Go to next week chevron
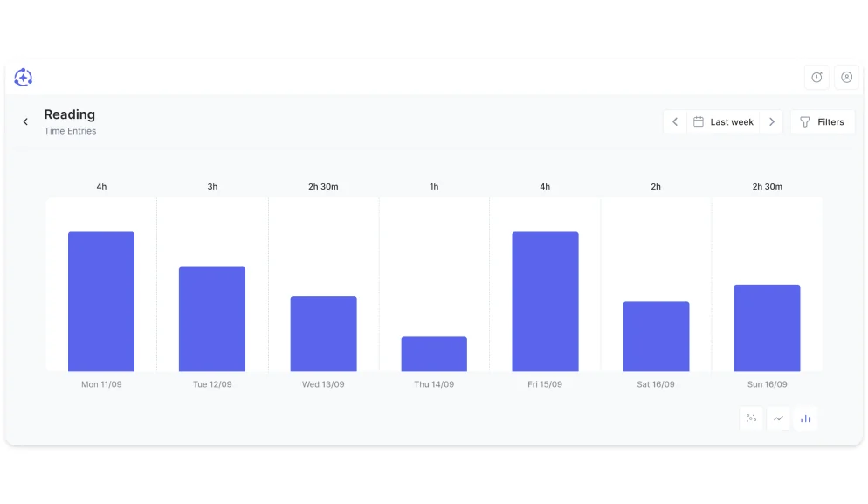The height and width of the screenshot is (504, 868). pos(771,122)
